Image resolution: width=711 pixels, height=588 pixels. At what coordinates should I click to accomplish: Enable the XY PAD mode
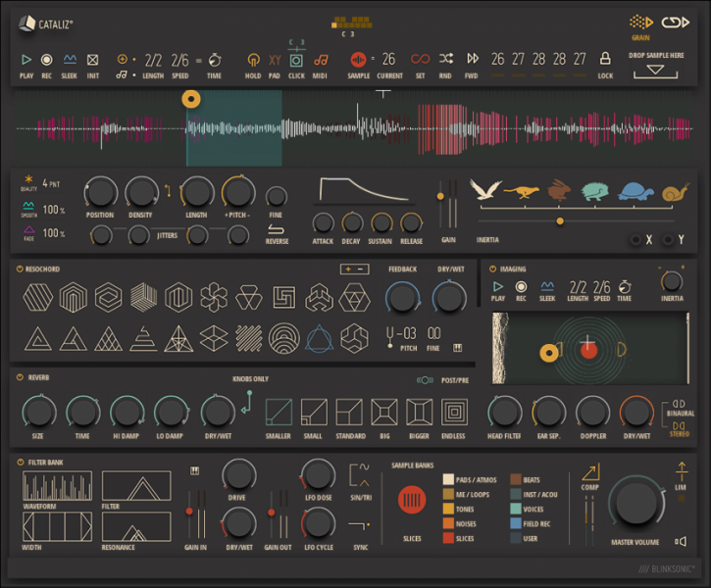pos(275,60)
